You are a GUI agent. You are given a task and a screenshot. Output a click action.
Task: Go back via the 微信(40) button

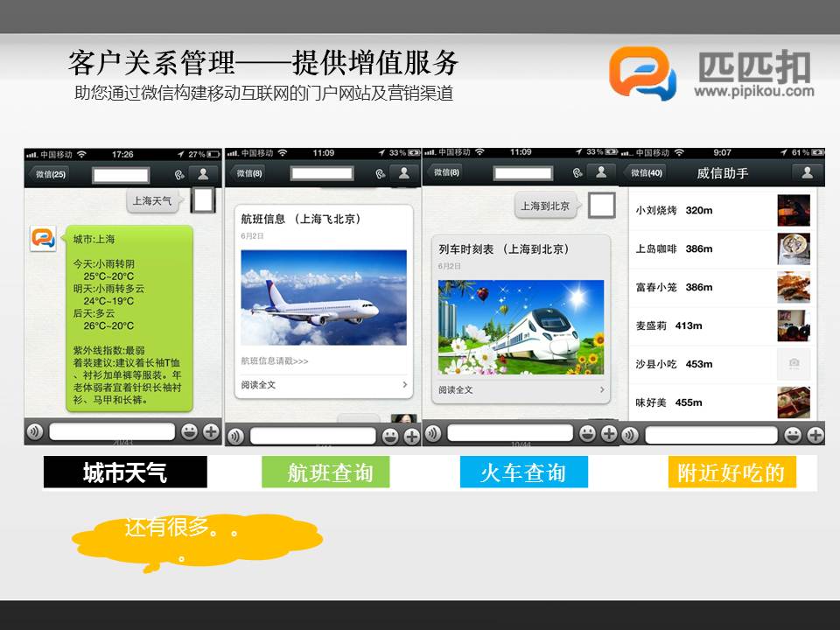(x=646, y=173)
